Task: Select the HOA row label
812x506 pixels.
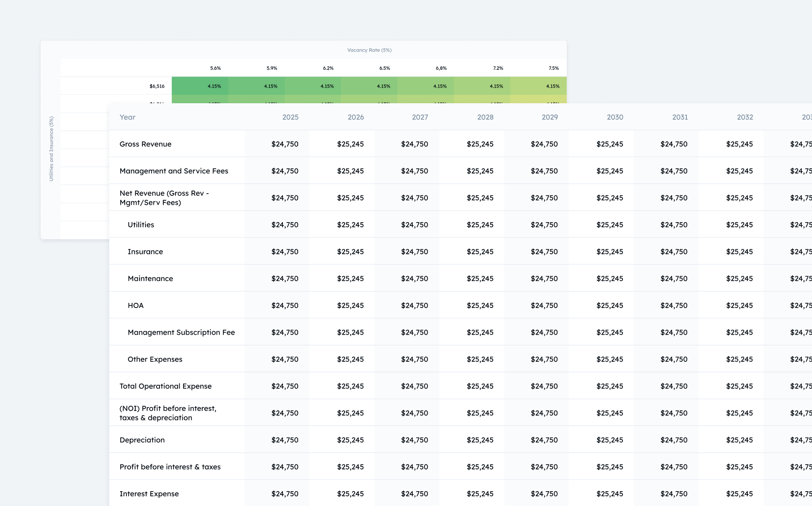Action: [135, 305]
